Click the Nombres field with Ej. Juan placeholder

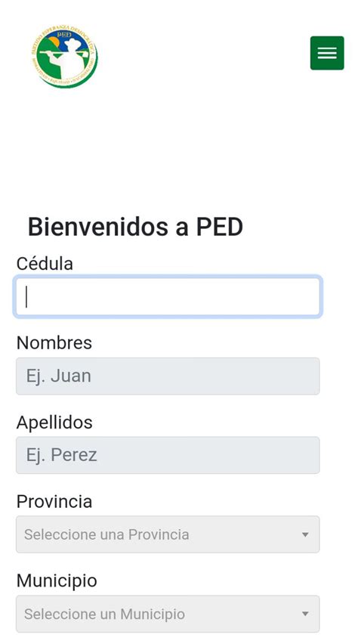coord(168,376)
